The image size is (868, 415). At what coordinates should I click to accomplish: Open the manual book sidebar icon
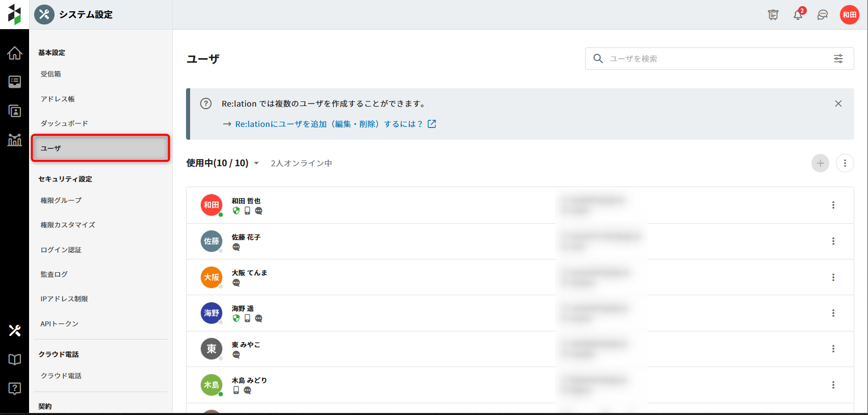[14, 359]
